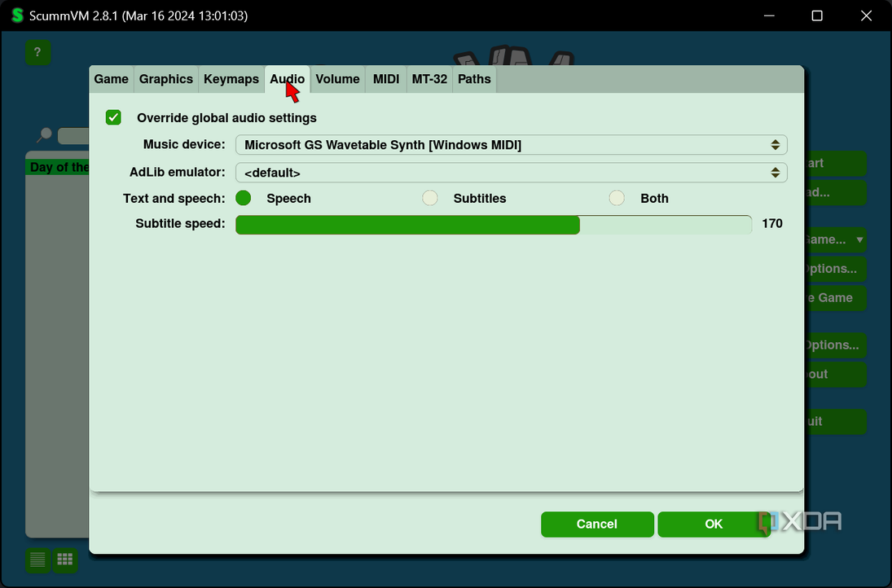Switch to grid view icon
Image resolution: width=892 pixels, height=588 pixels.
(x=65, y=559)
